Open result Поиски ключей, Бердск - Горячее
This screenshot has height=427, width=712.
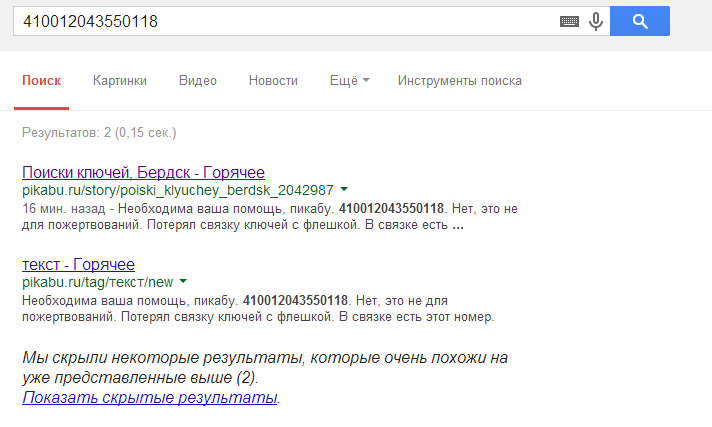(x=143, y=173)
